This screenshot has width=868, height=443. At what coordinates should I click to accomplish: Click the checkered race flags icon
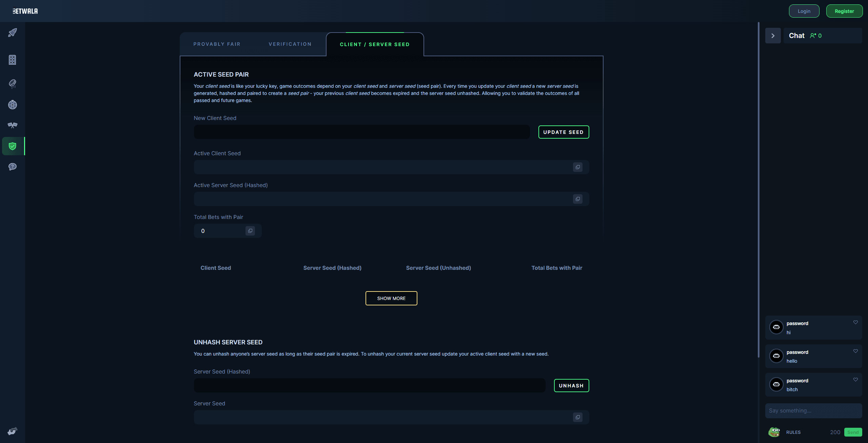point(13,125)
